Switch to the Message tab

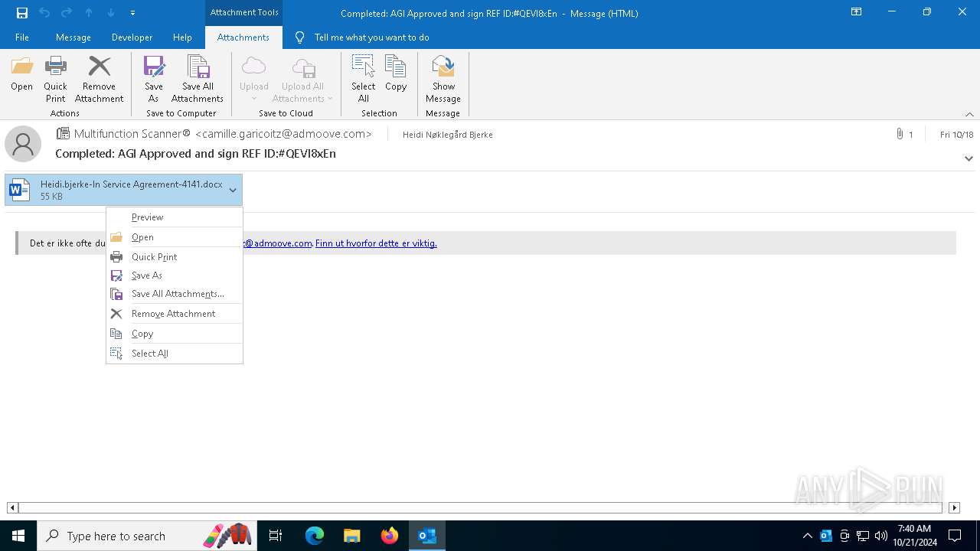[x=73, y=37]
